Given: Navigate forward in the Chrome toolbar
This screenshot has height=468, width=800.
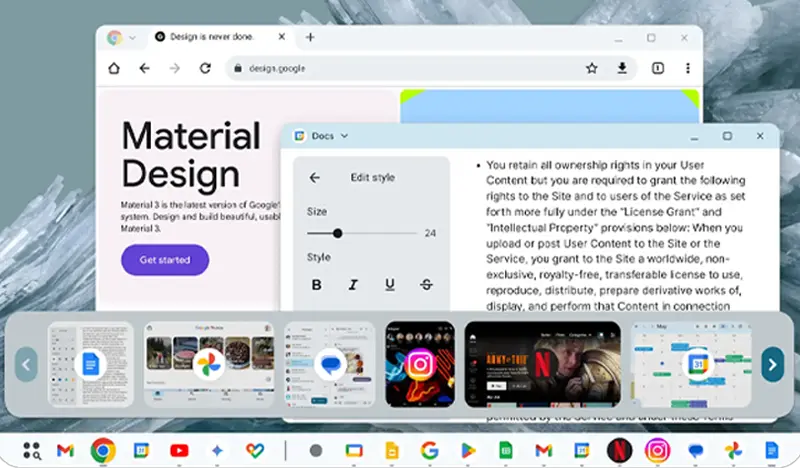Looking at the screenshot, I should (174, 68).
